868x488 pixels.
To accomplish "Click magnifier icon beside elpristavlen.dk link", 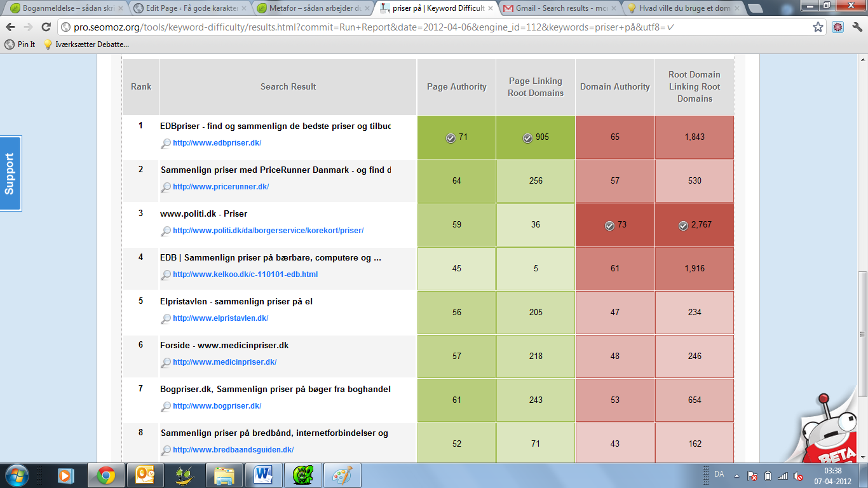I will click(165, 319).
